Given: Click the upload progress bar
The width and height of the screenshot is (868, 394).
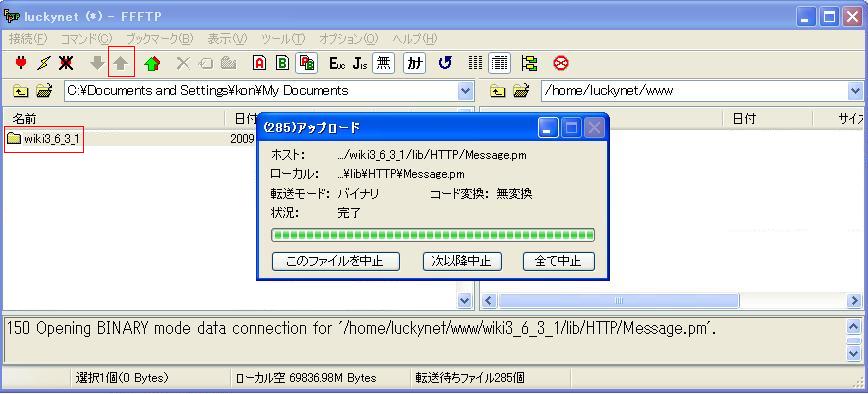Looking at the screenshot, I should (433, 235).
